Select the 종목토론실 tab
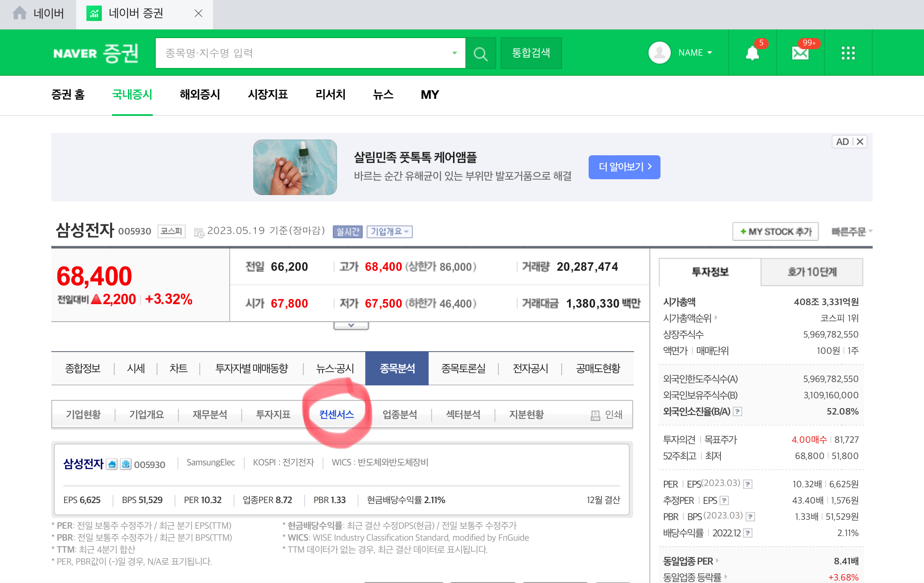This screenshot has width=924, height=583. point(463,369)
